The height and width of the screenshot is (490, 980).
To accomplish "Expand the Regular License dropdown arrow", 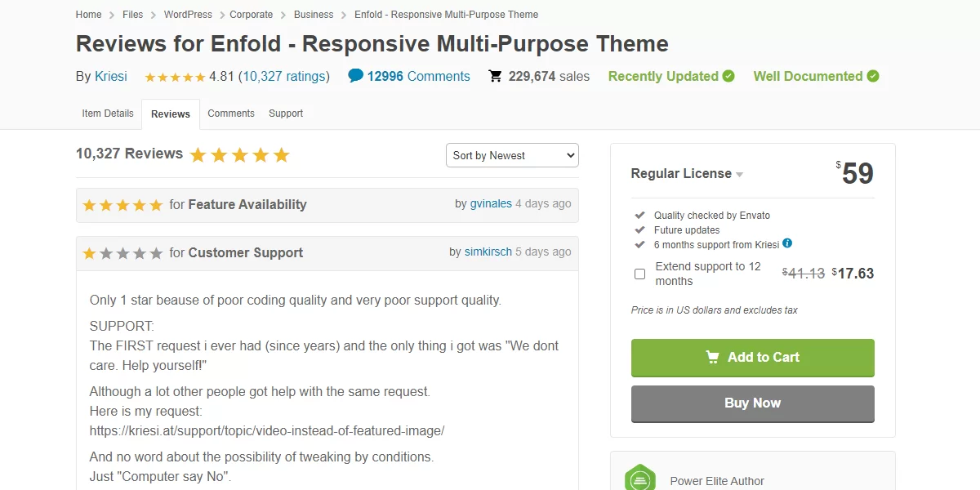I will point(739,174).
